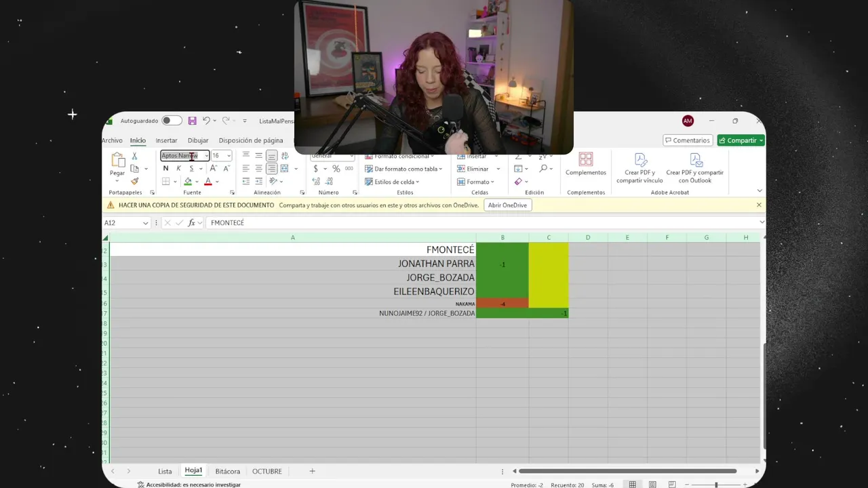Switch to the Bitácora sheet tab
Viewport: 868px width, 488px height.
[228, 471]
